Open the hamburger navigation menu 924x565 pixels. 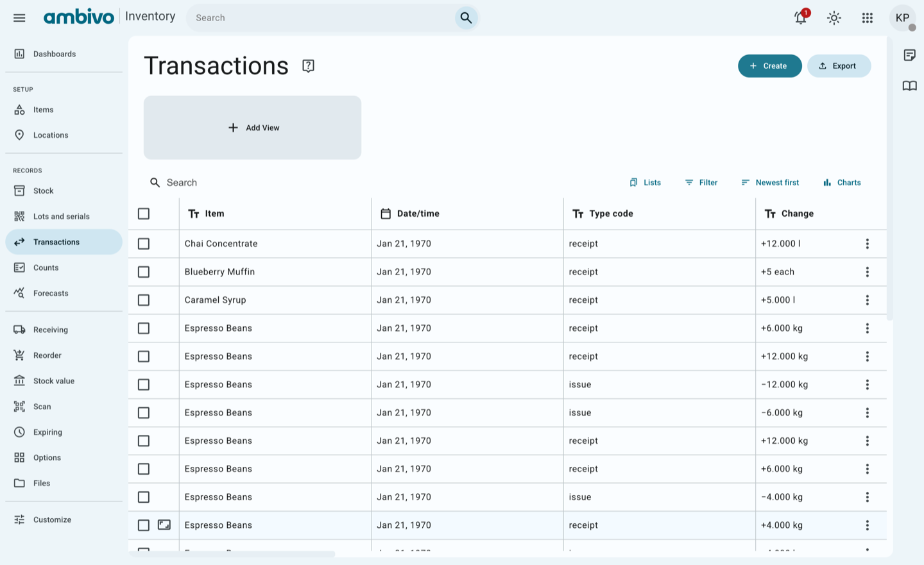pos(19,18)
